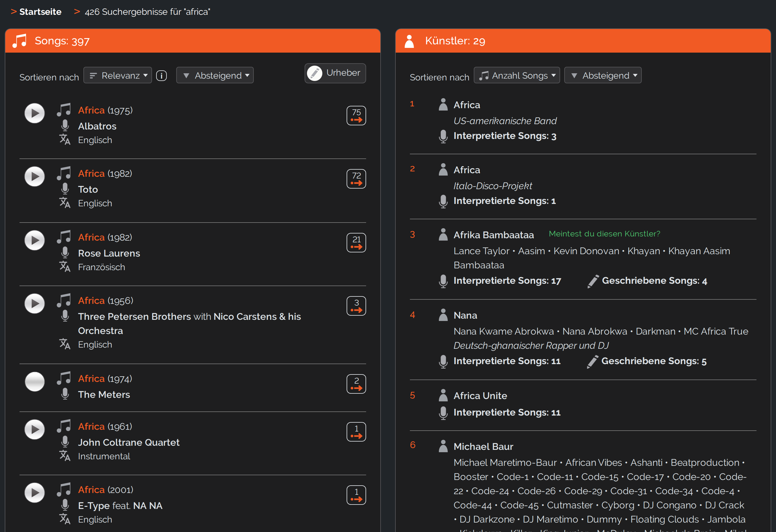Click the music note icon in Songs header
The height and width of the screenshot is (532, 776).
[x=19, y=41]
